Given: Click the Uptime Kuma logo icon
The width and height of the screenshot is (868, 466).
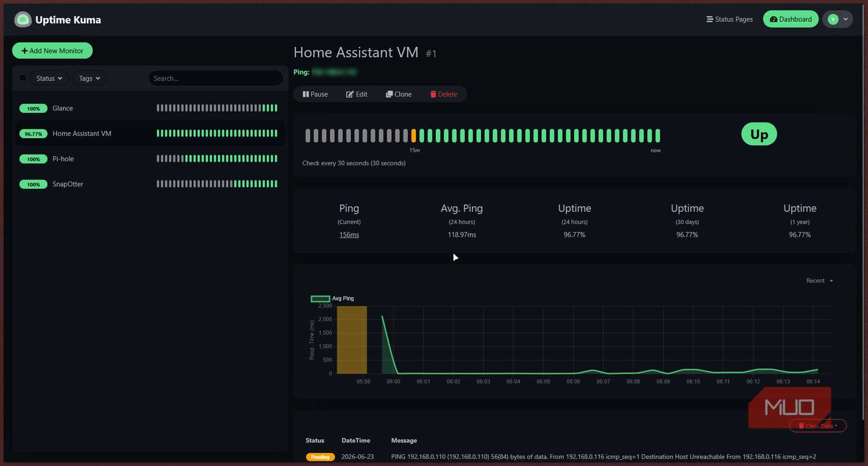Looking at the screenshot, I should point(23,20).
